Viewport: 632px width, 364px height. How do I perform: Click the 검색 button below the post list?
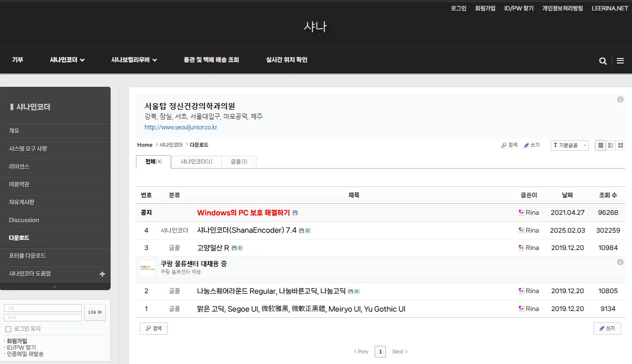click(x=154, y=328)
